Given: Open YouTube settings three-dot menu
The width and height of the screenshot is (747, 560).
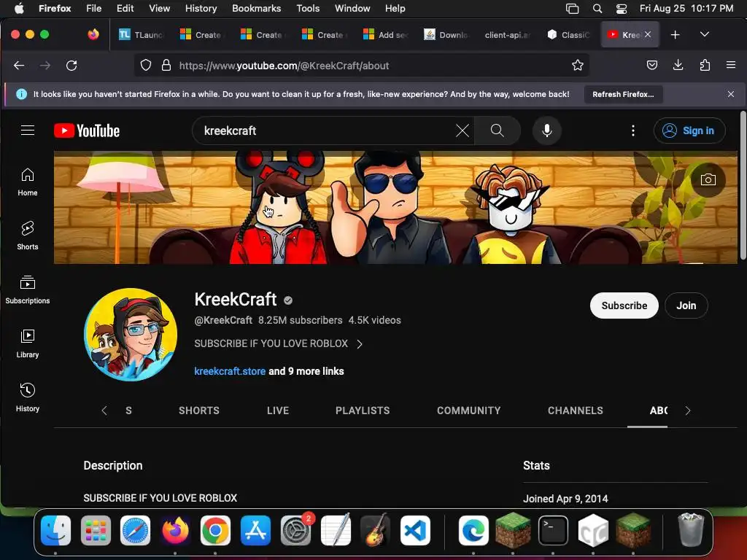Looking at the screenshot, I should point(632,131).
